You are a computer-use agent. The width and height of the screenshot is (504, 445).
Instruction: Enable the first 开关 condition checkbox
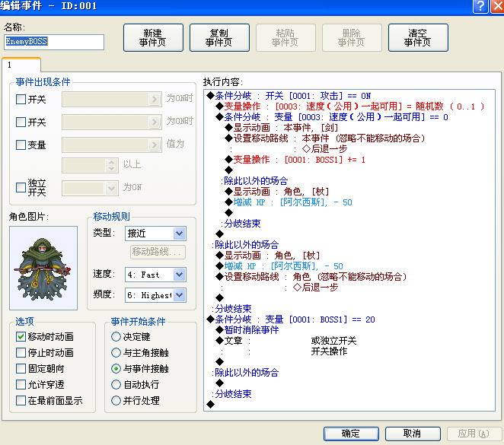(x=21, y=99)
